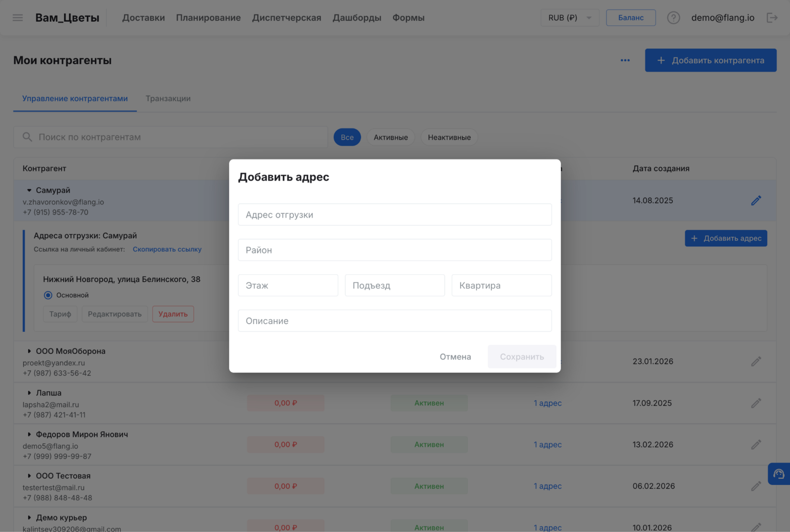Focus the Подъезд input field
Screen dimensions: 790x532
pyautogui.click(x=395, y=285)
